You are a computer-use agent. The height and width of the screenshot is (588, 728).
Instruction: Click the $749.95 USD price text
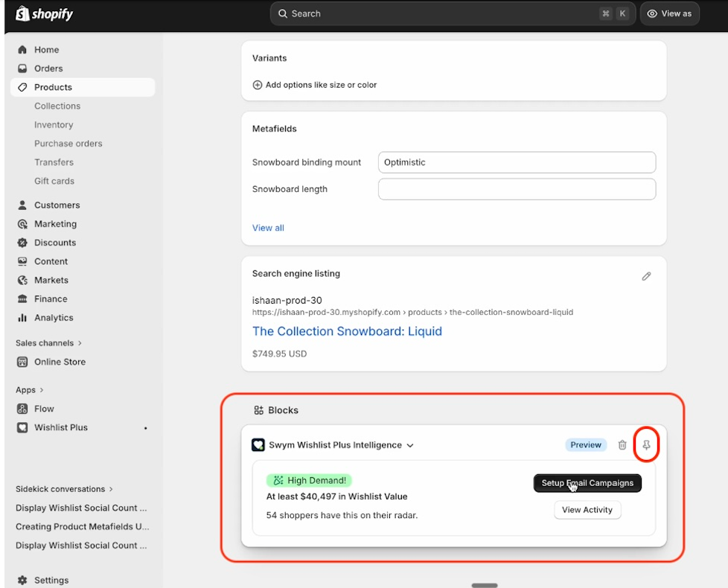coord(279,354)
